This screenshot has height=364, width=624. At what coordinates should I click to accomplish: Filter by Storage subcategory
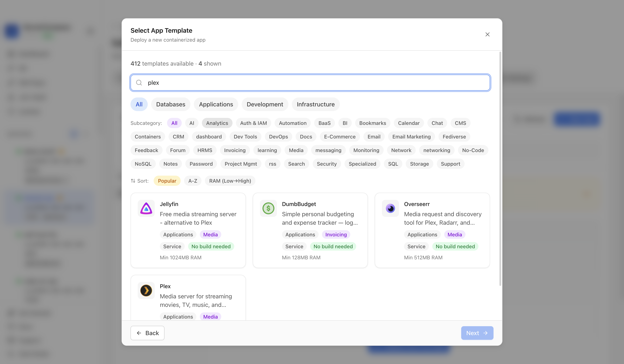click(x=419, y=164)
